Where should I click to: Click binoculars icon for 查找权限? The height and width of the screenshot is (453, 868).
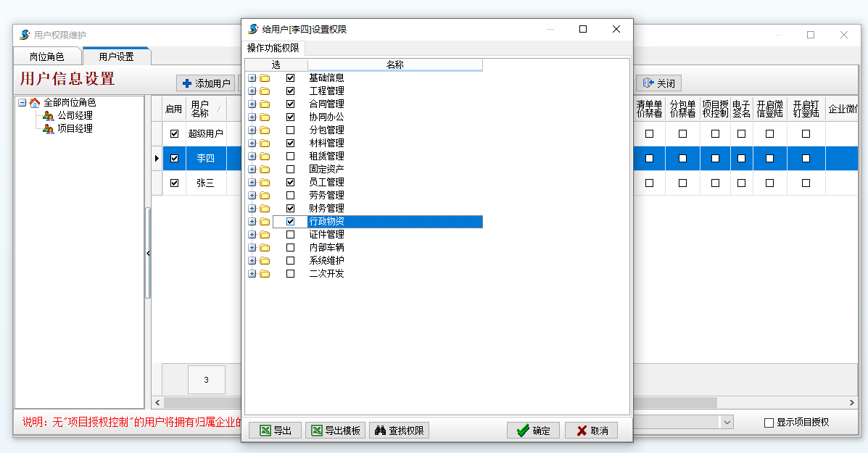pos(380,431)
